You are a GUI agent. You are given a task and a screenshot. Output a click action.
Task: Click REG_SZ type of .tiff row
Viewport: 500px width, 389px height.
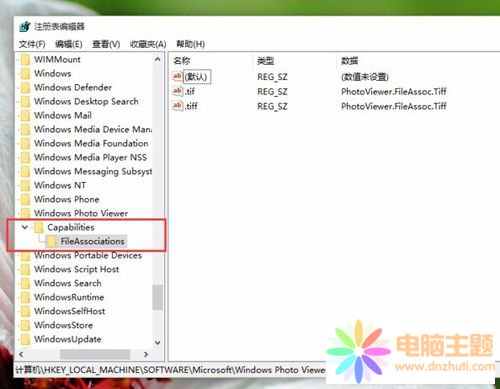tap(272, 106)
